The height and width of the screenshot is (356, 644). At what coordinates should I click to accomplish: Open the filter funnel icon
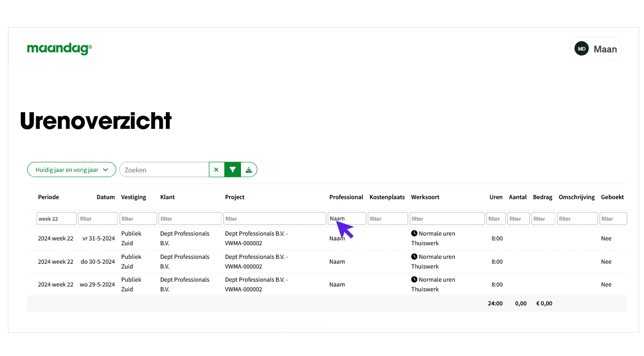(x=232, y=169)
